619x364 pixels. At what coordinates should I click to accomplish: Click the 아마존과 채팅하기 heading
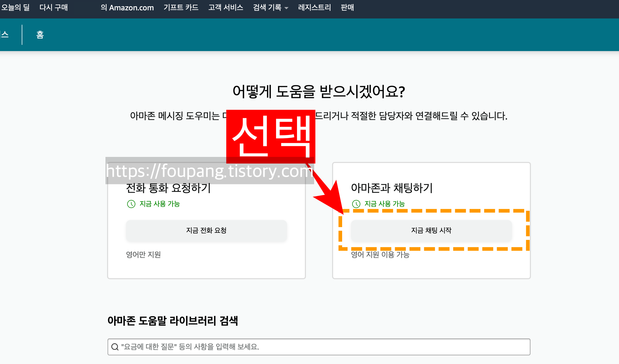(392, 188)
